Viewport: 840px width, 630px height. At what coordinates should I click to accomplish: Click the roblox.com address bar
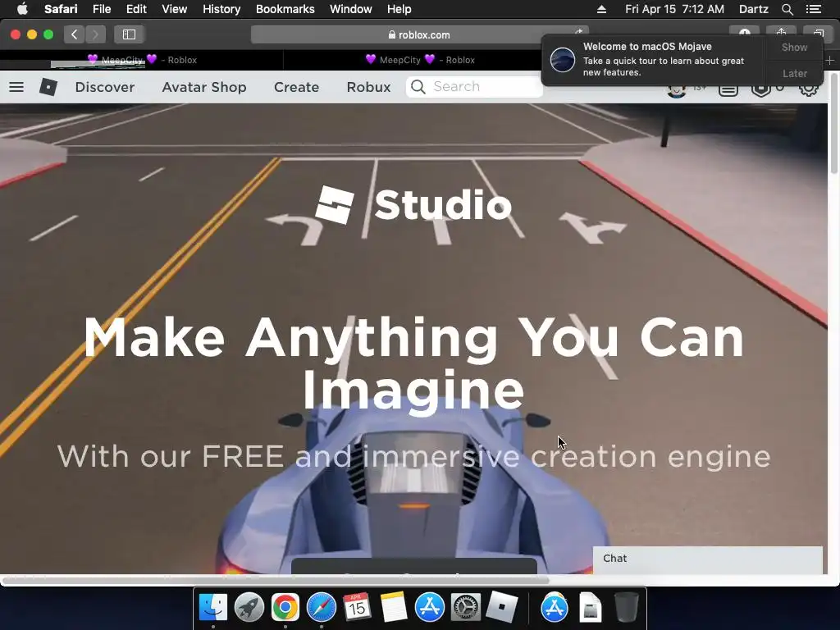(419, 34)
